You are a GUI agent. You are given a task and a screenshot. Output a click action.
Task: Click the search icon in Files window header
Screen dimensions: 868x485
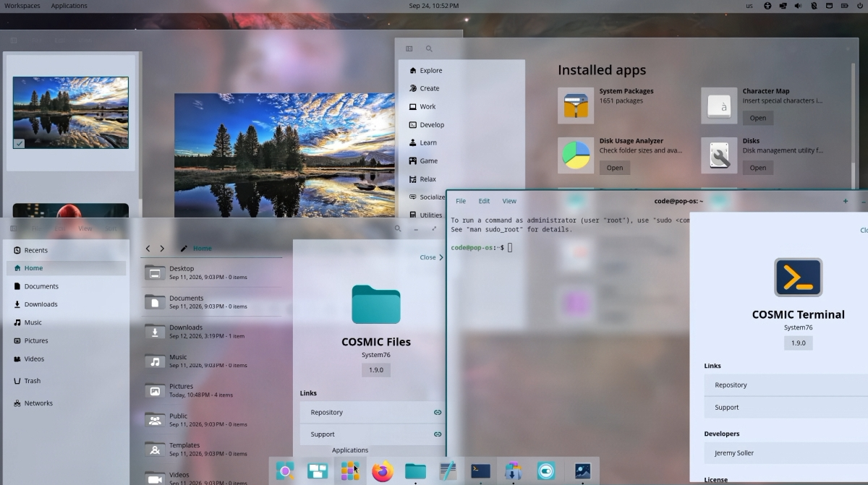tap(398, 228)
